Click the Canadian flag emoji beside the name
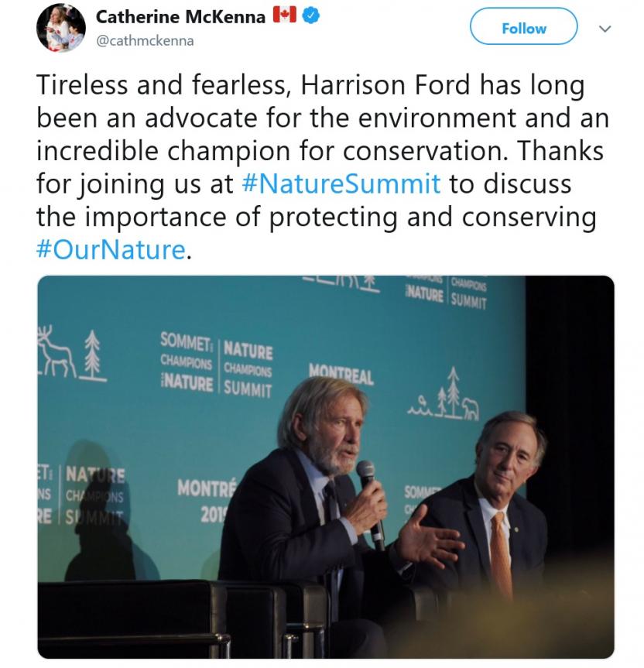The width and height of the screenshot is (644, 668). [x=285, y=16]
